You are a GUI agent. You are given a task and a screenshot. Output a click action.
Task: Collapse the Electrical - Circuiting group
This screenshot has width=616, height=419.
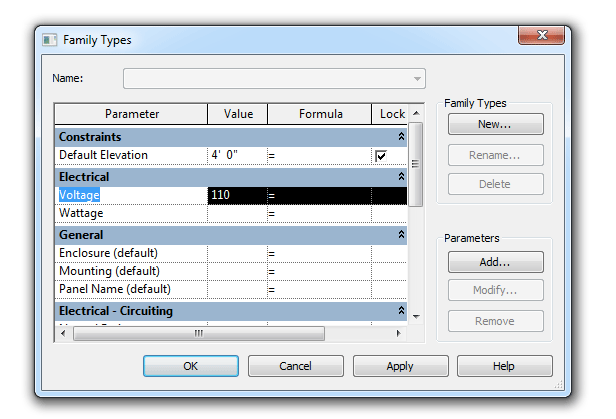(x=401, y=310)
